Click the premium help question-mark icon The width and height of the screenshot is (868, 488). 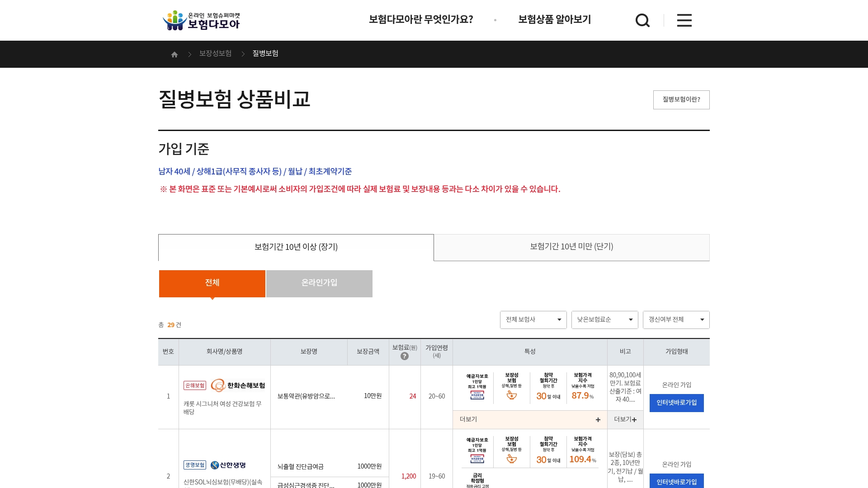pyautogui.click(x=405, y=357)
